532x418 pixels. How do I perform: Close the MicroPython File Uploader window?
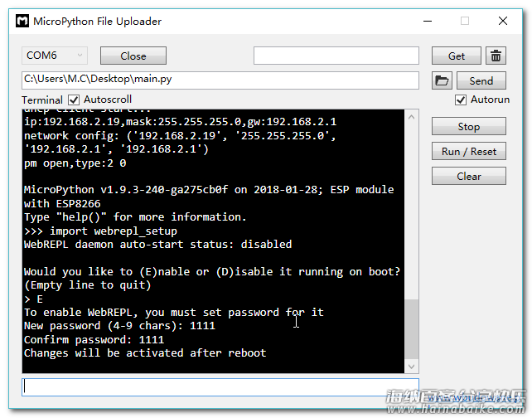pos(503,21)
